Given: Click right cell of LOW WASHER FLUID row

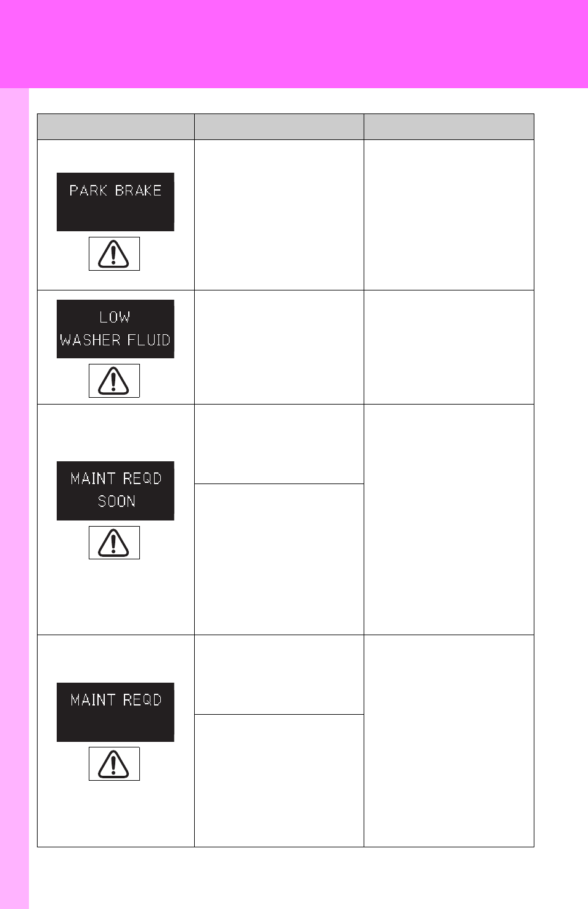Looking at the screenshot, I should (x=449, y=347).
